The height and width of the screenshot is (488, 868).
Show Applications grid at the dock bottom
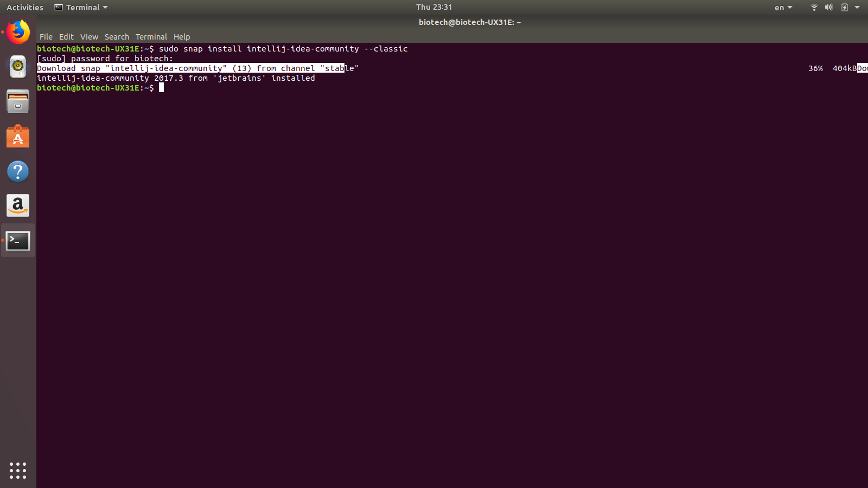(18, 470)
